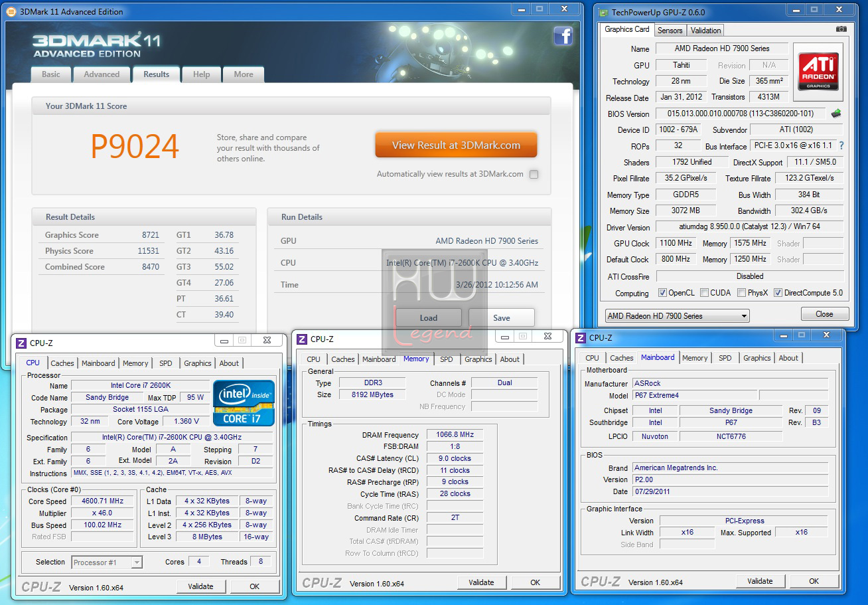The width and height of the screenshot is (868, 605).
Task: Click the Combined Score 8470 value
Action: [x=151, y=267]
